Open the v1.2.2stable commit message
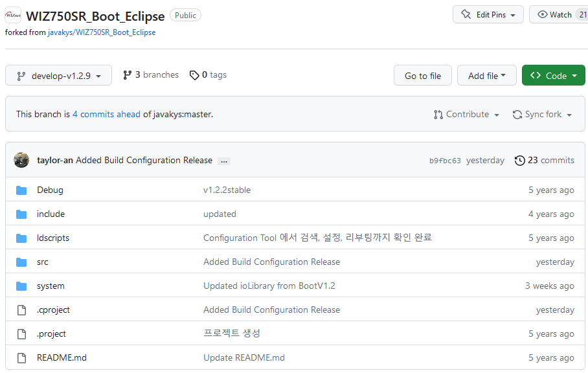 tap(227, 190)
